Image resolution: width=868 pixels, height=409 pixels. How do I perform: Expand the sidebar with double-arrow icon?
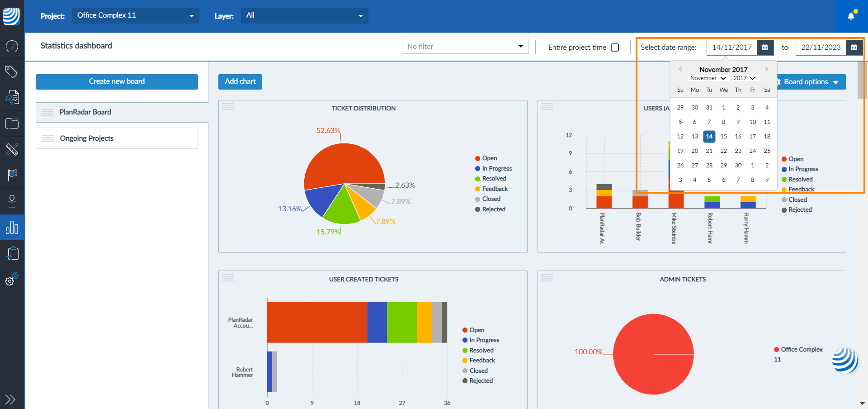(x=10, y=399)
